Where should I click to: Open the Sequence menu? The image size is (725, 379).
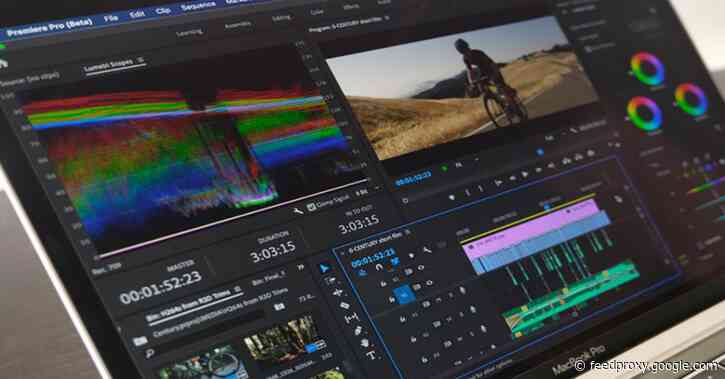click(x=198, y=6)
